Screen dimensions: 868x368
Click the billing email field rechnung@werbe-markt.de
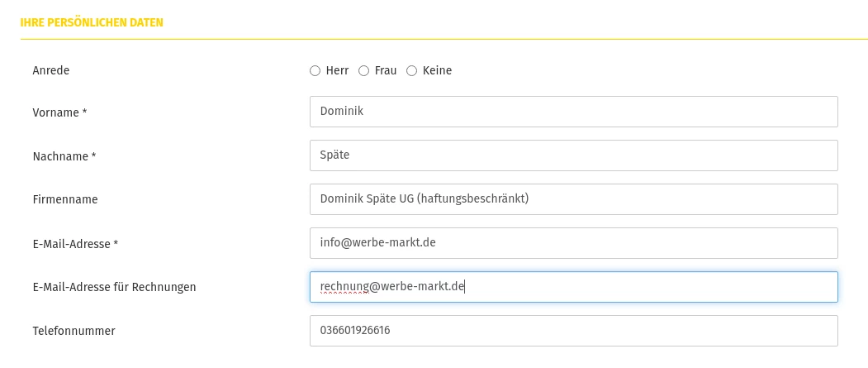tap(573, 287)
